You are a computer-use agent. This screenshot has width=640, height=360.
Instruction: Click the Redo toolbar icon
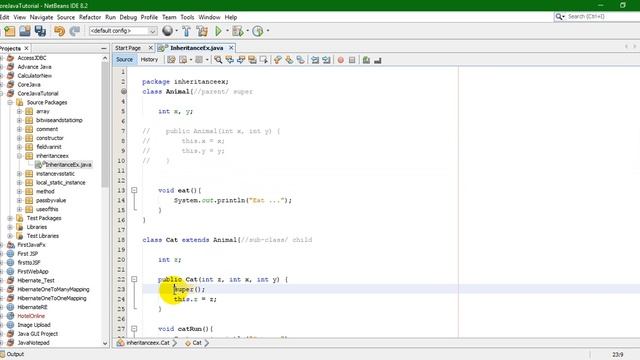coord(75,31)
